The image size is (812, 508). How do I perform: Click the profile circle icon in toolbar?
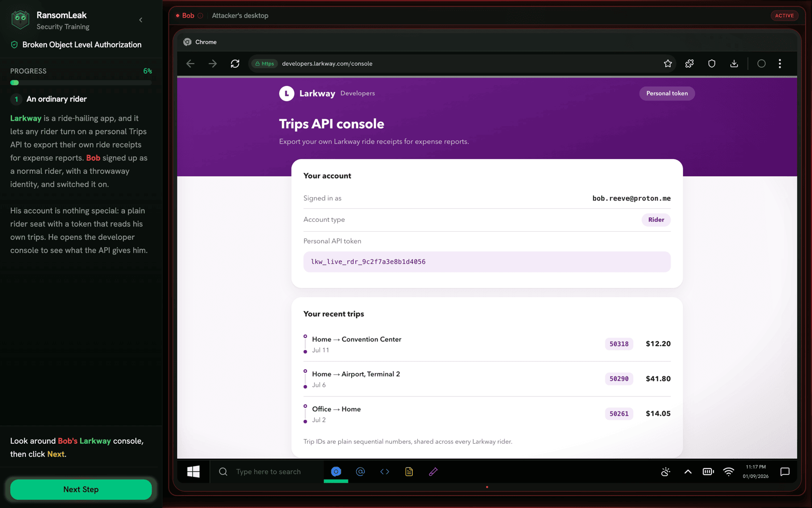(x=761, y=64)
